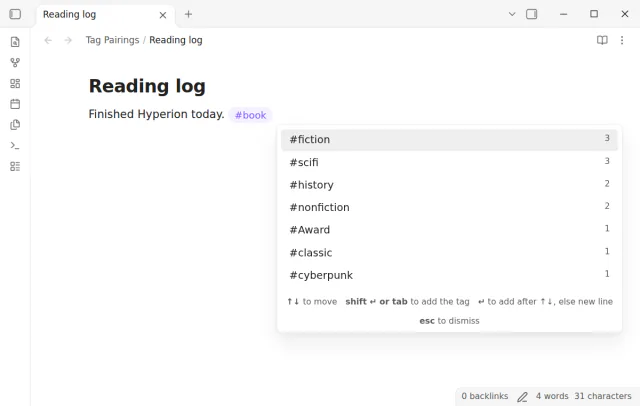Click Reading log breadcrumb title
640x406 pixels.
176,40
